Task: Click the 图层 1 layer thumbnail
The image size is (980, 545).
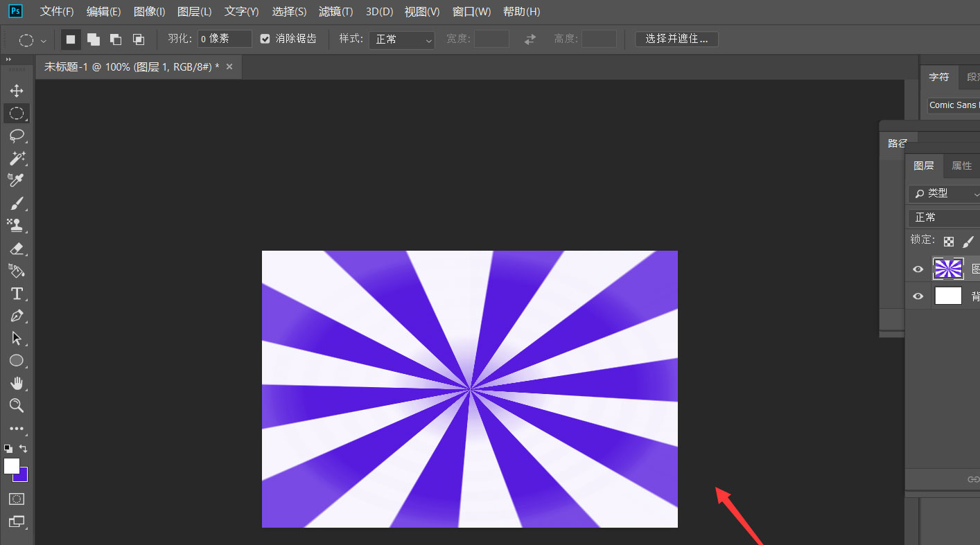Action: (x=948, y=269)
